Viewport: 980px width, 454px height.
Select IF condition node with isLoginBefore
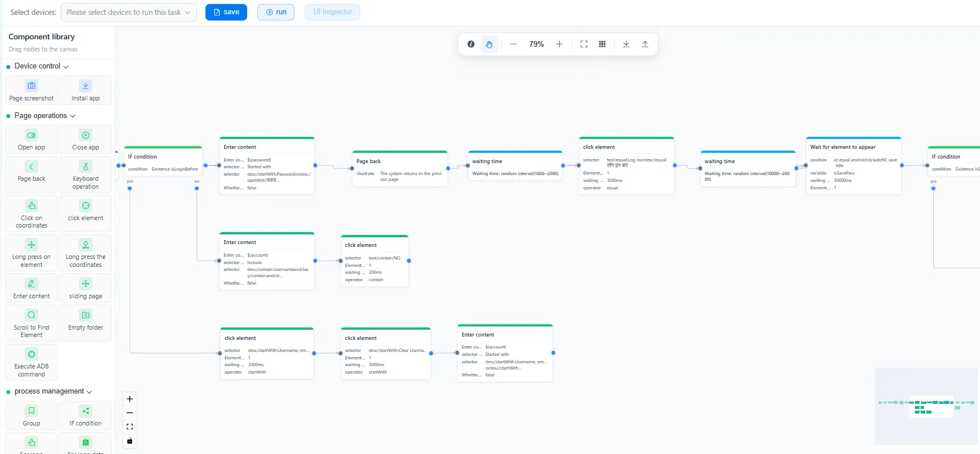point(163,161)
